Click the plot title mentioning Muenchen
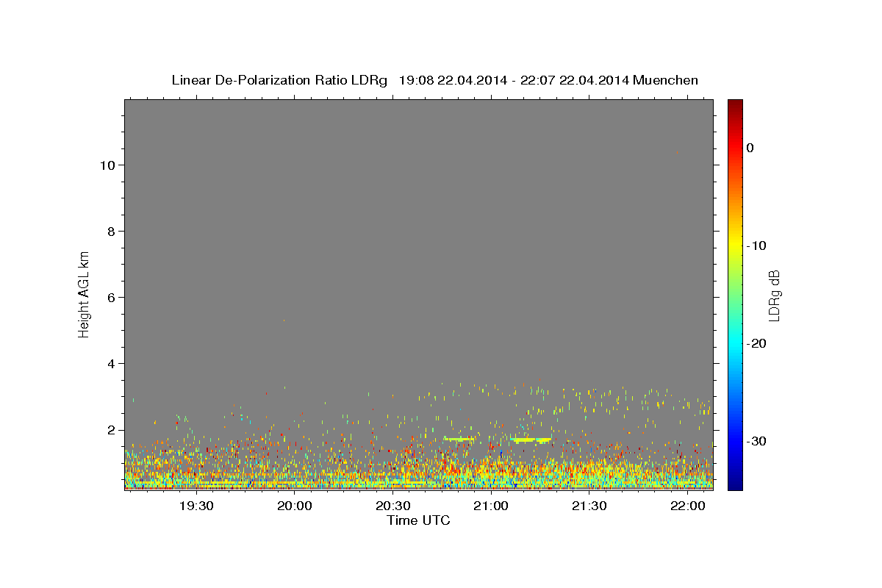Screen dimensions: 882x588 tap(434, 80)
